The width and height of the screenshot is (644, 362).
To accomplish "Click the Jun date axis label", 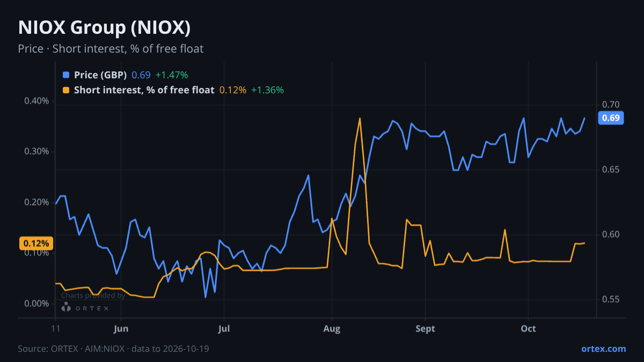I will [x=121, y=328].
